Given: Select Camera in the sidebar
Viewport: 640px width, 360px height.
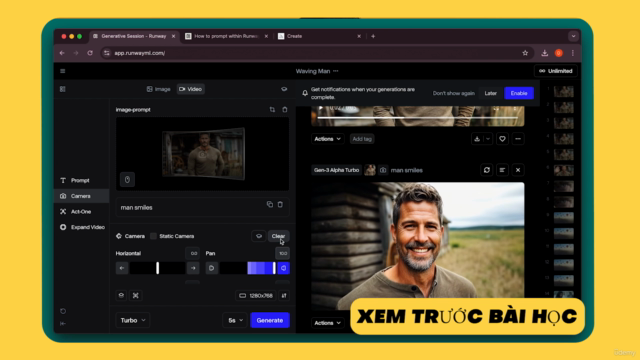Looking at the screenshot, I should (81, 196).
